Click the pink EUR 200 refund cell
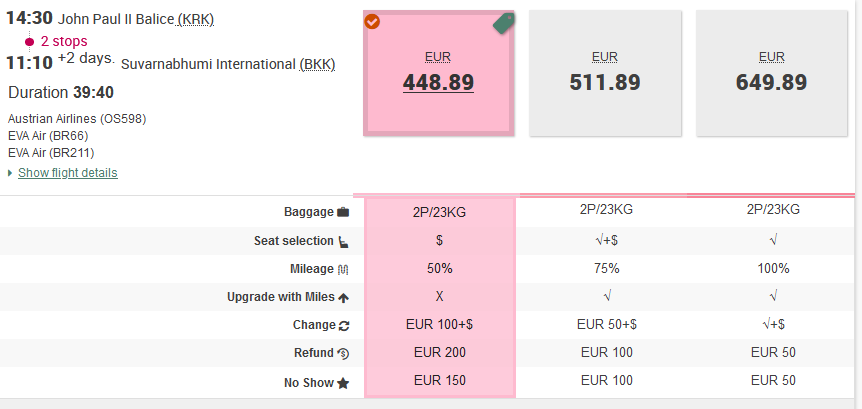Viewport: 862px width, 409px height. 439,352
